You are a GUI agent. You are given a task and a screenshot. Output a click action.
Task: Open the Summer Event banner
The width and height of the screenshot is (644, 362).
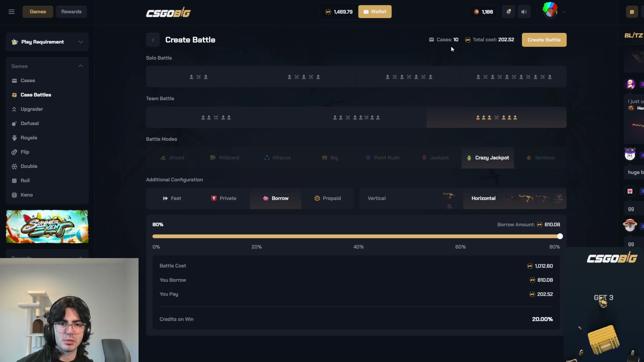click(47, 227)
